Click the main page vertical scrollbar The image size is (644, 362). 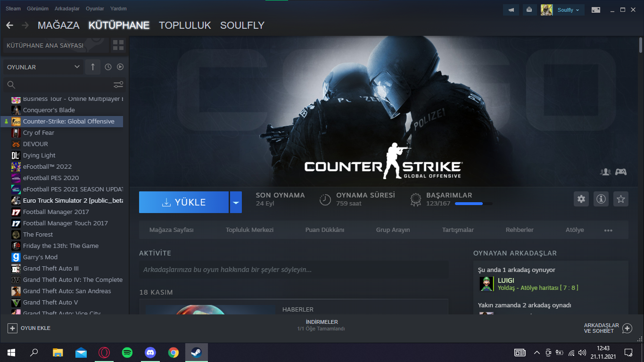(x=641, y=45)
